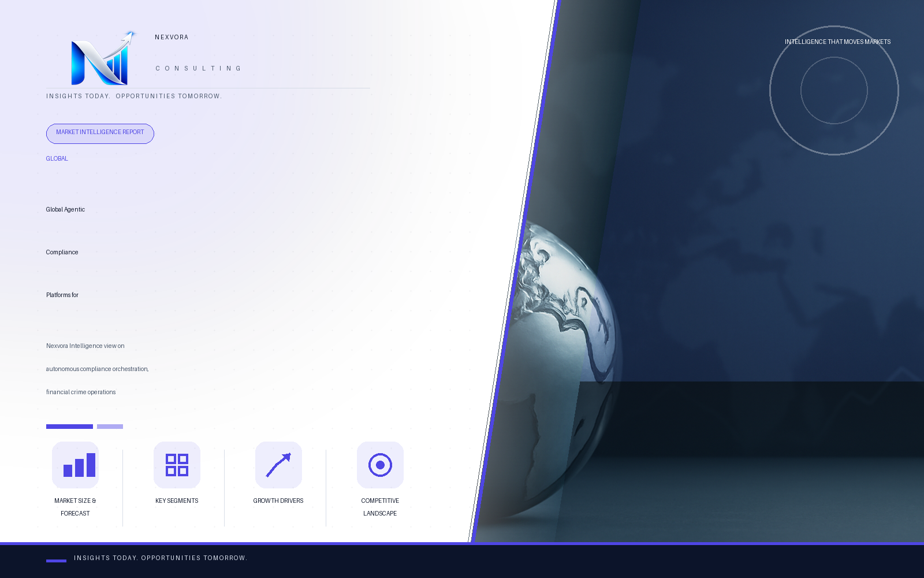
Task: Click the Key Segments label
Action: tap(177, 501)
